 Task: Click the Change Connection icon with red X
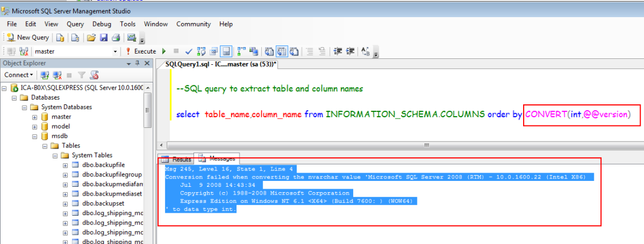point(24,51)
